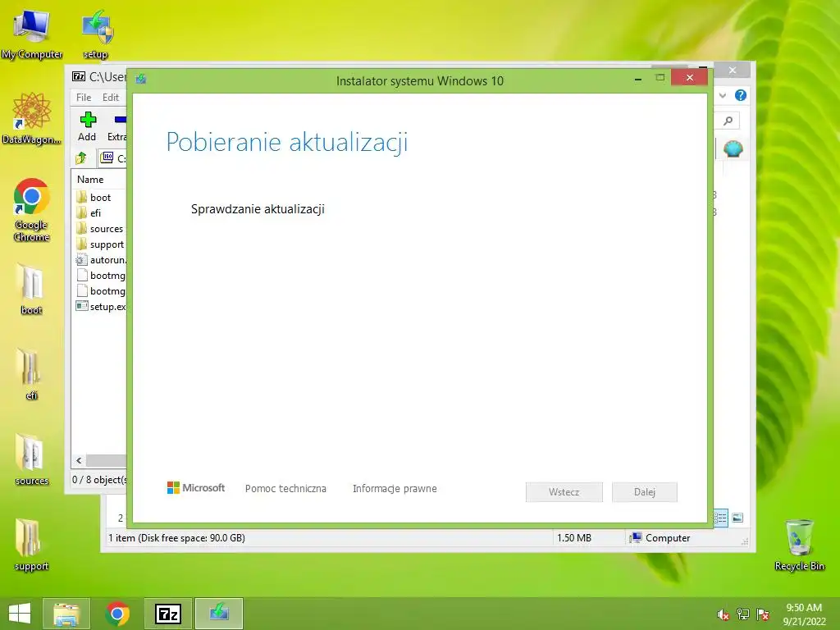Open the boot folder on desktop
Viewport: 840px width, 630px height.
pos(32,289)
